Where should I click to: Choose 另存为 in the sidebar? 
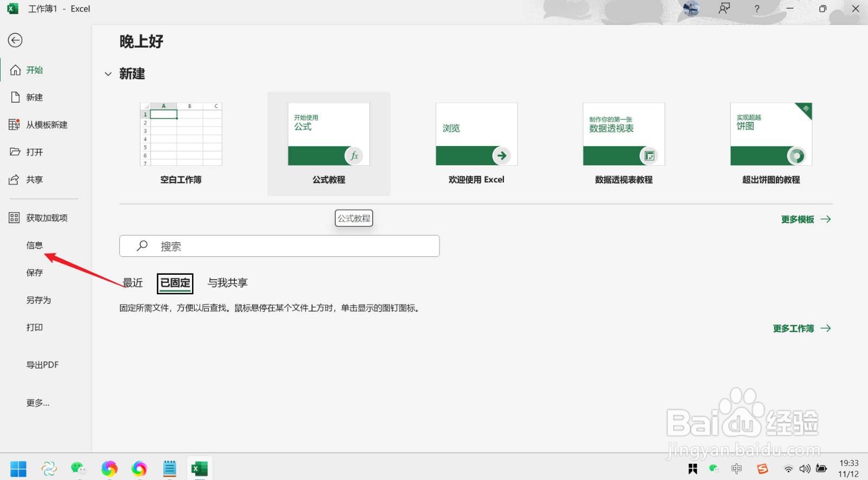(39, 300)
